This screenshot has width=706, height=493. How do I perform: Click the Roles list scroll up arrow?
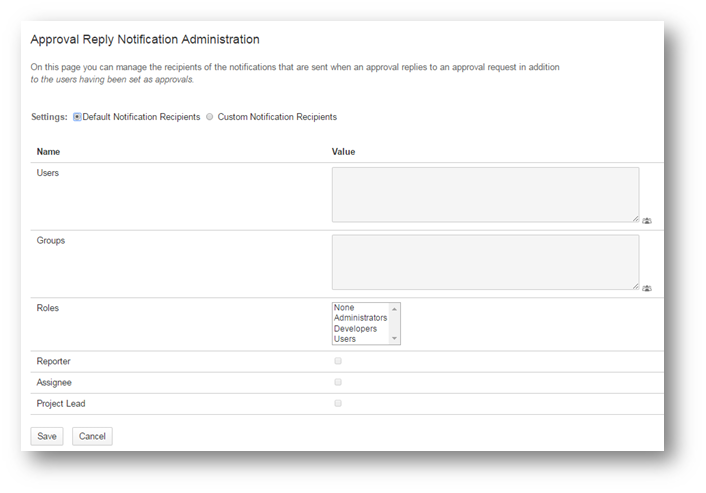click(395, 308)
